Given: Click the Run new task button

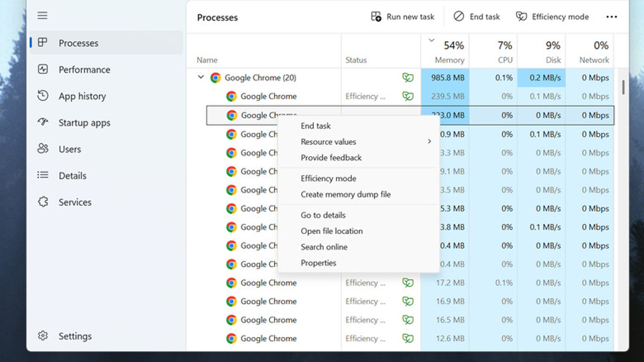Looking at the screenshot, I should (402, 17).
